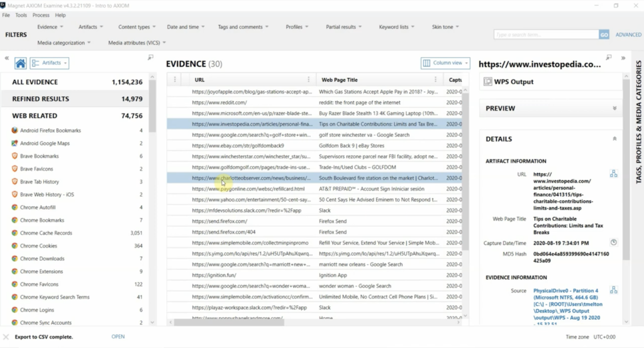Viewport: 644px width, 348px height.
Task: Click the GO search button
Action: point(604,35)
